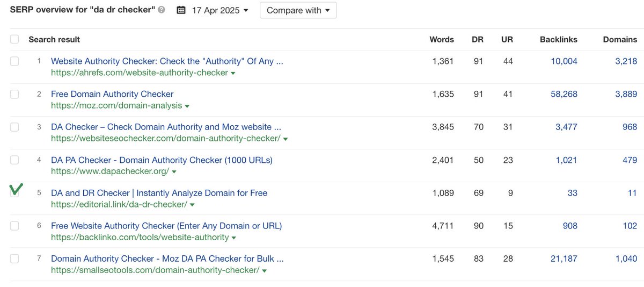The width and height of the screenshot is (644, 287).
Task: Open the Free Domain Authority Checker title
Action: coord(112,94)
